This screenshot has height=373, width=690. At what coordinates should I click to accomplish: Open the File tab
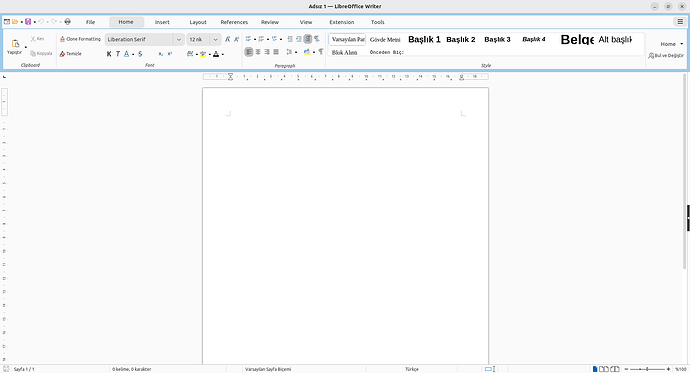[x=90, y=22]
